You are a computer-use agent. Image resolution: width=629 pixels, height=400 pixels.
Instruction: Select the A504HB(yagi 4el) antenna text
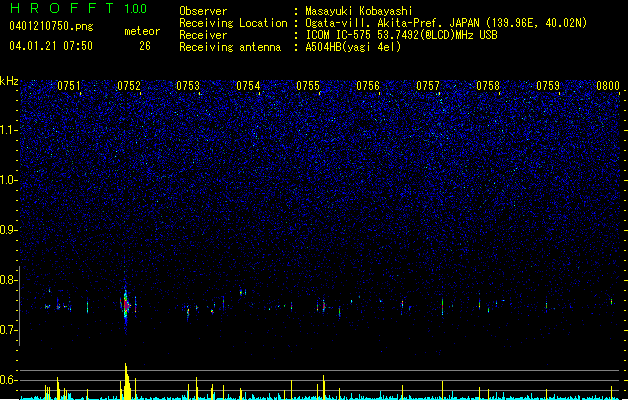(x=353, y=47)
